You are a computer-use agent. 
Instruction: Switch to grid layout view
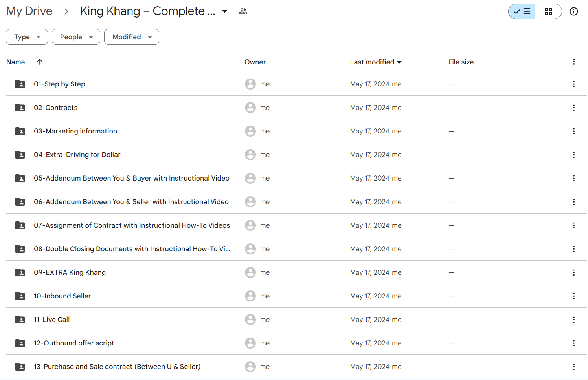click(548, 11)
